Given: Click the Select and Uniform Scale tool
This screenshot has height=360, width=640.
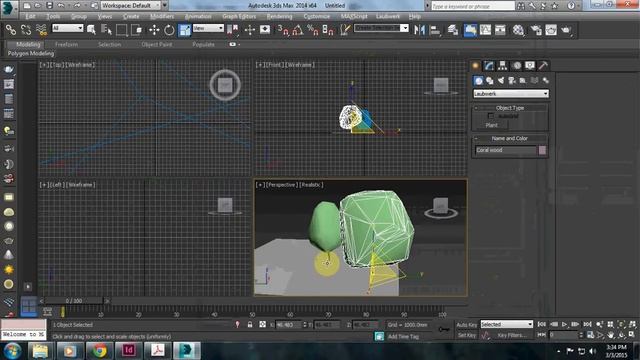Looking at the screenshot, I should (184, 30).
